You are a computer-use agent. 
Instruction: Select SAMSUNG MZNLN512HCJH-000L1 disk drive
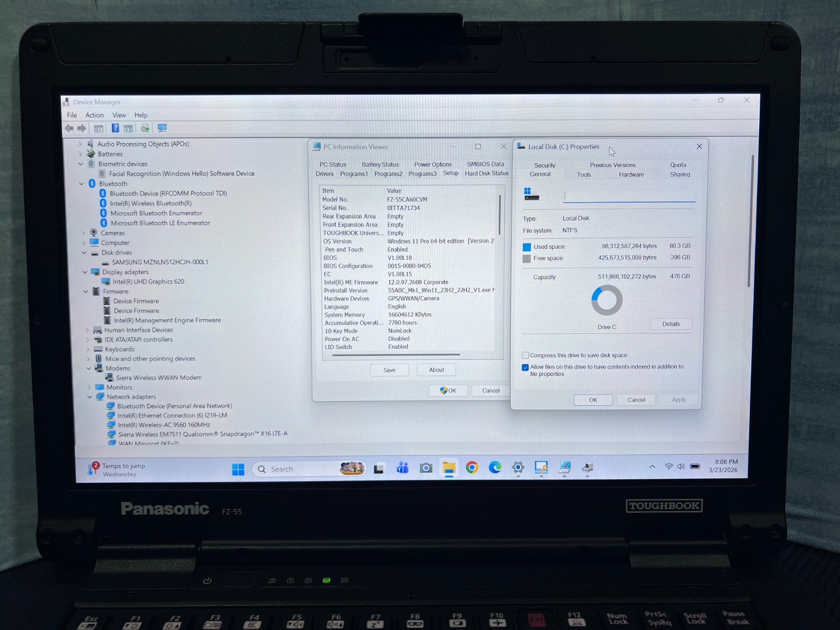tap(160, 262)
